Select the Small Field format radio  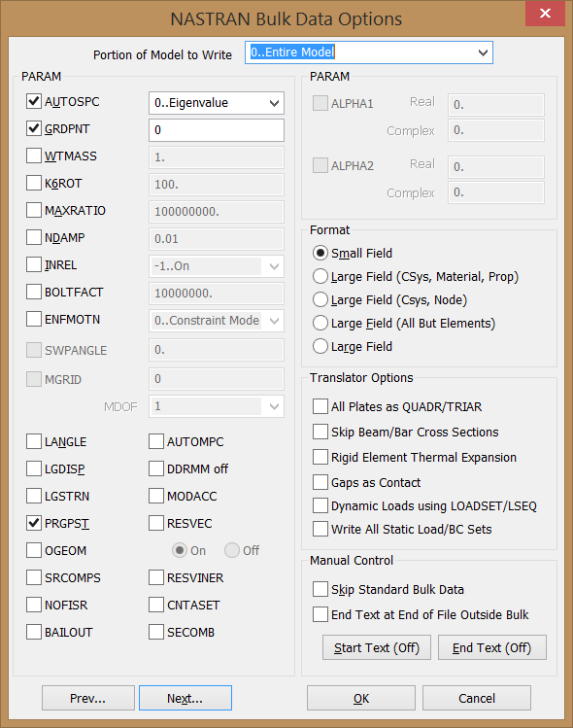[x=320, y=253]
